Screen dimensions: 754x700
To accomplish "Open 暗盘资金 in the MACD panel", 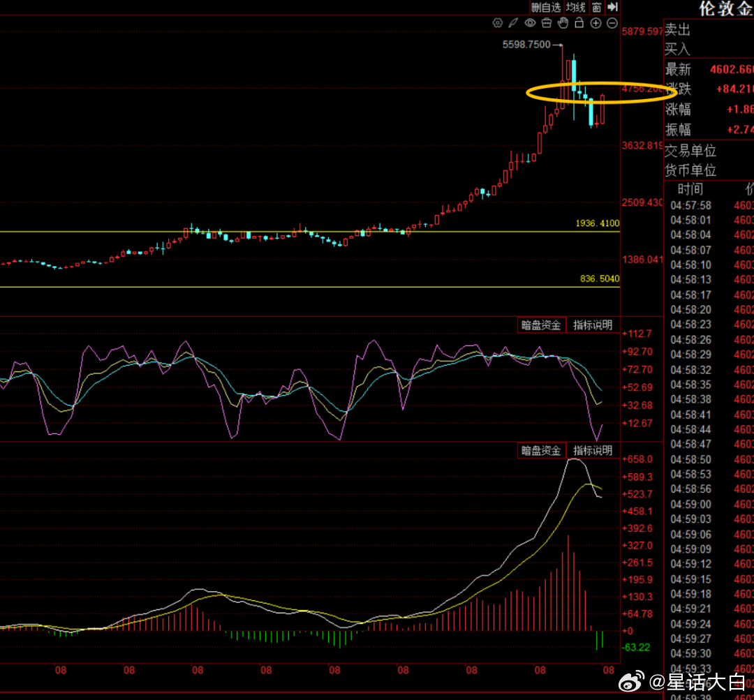I will (541, 450).
